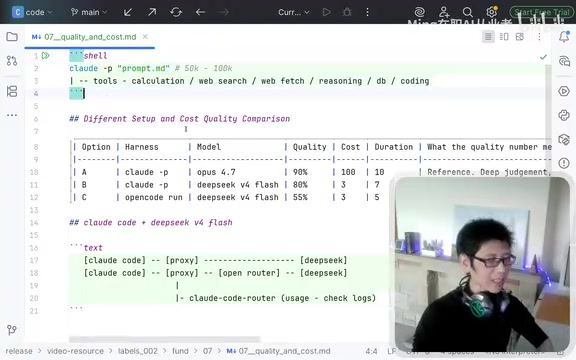This screenshot has width=576, height=360.
Task: Switch to preview-only view mode
Action: (x=519, y=37)
